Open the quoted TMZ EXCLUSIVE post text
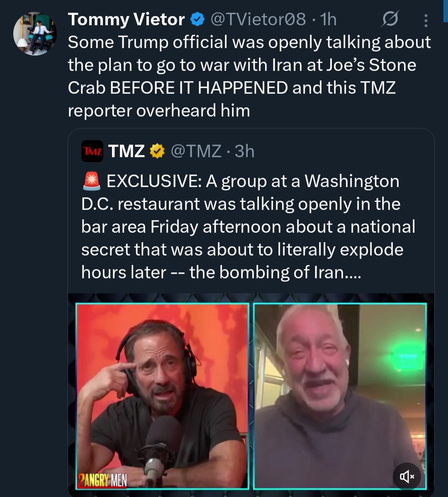Image resolution: width=448 pixels, height=497 pixels. pos(248,227)
